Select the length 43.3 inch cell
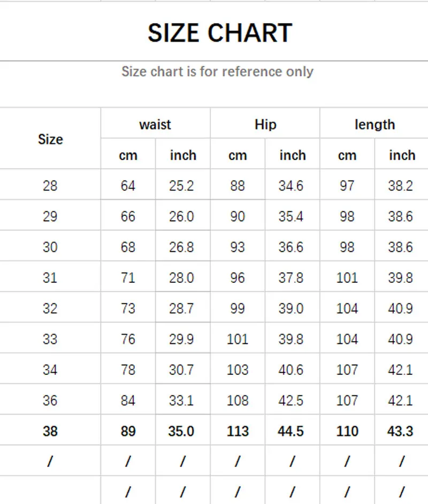Screen dimensions: 428x504 400,431
